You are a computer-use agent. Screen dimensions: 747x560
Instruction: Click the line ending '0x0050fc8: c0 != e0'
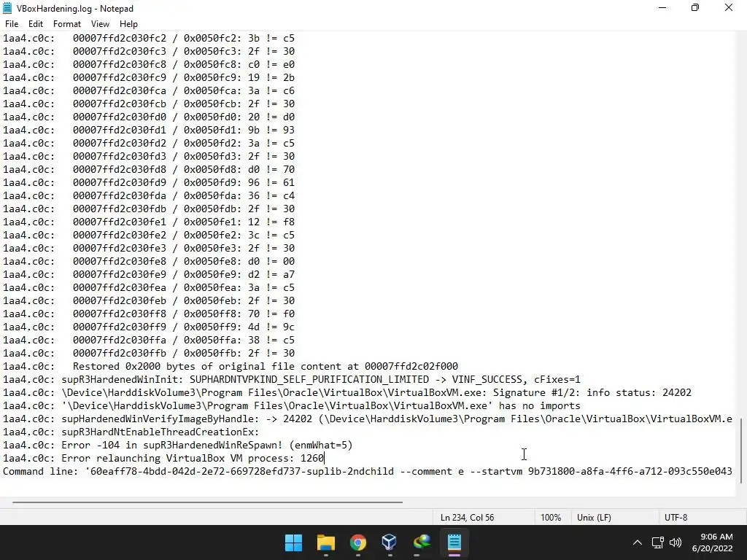tap(149, 64)
